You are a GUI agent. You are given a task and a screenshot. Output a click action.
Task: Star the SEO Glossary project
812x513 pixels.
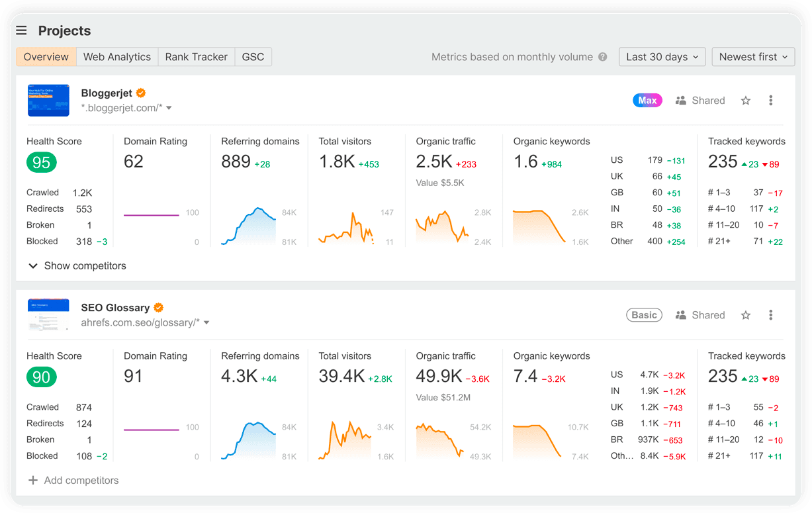tap(746, 315)
